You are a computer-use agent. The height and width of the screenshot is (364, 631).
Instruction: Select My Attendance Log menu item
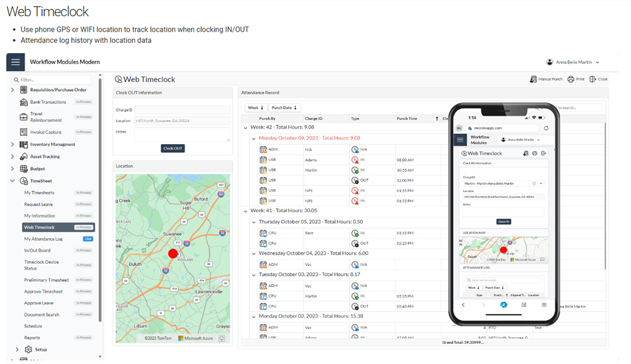[43, 239]
